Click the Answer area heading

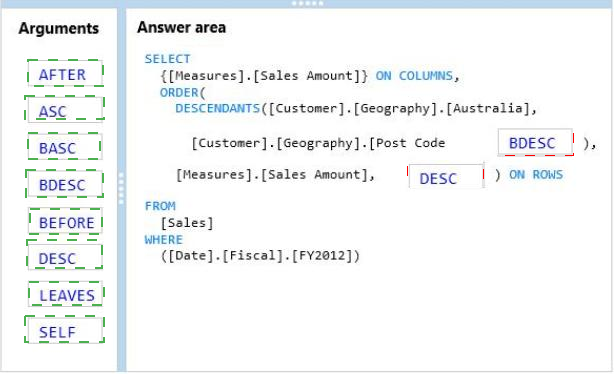coord(181,27)
